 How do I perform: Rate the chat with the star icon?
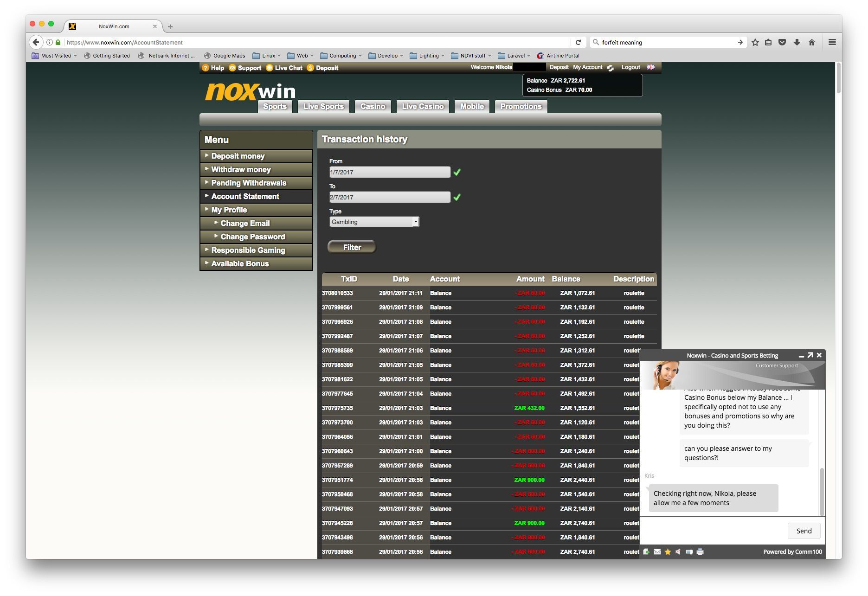pyautogui.click(x=668, y=551)
